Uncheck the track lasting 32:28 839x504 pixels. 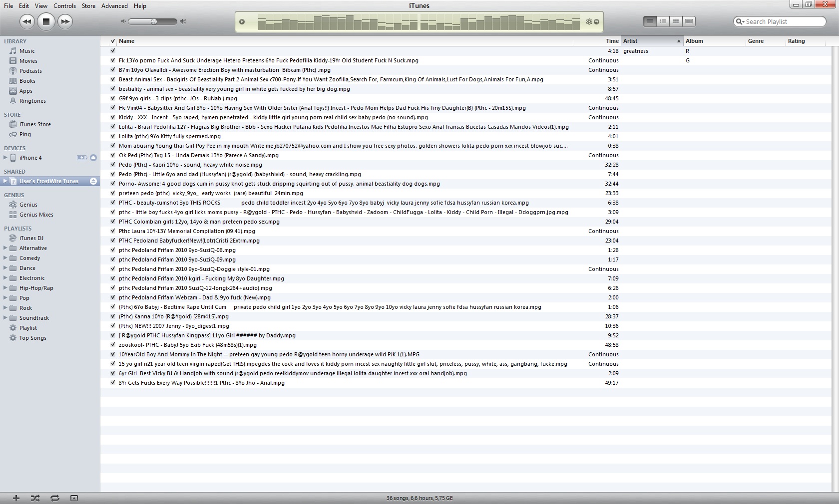pos(113,165)
